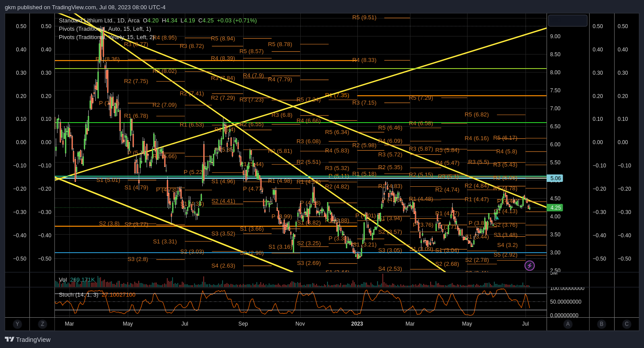
Task: Click the H4.34 high value
Action: pos(169,21)
